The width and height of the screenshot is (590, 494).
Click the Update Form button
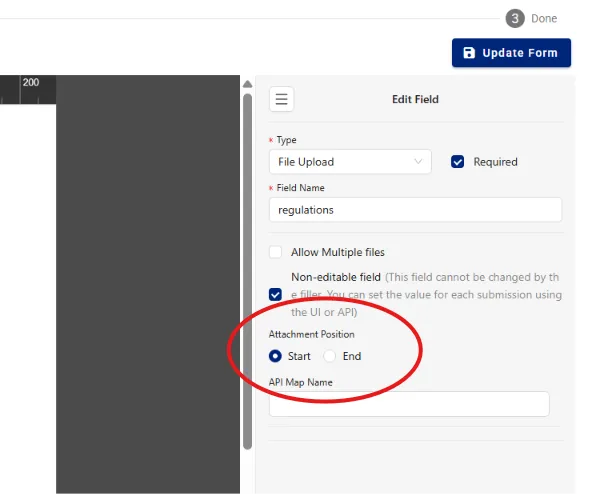[511, 53]
